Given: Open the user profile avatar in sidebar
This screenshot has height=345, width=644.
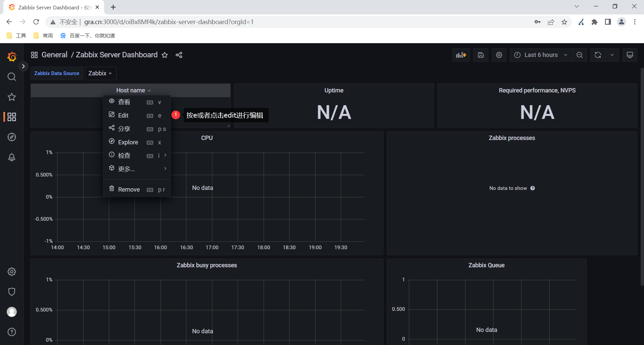Looking at the screenshot, I should (12, 312).
